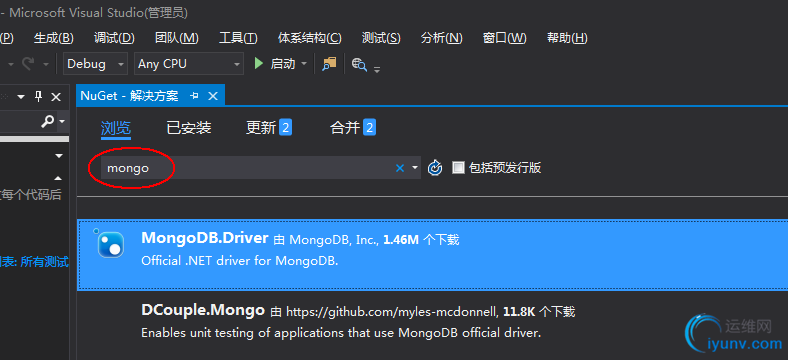Select the MongoDB.Driver package row

433,254
